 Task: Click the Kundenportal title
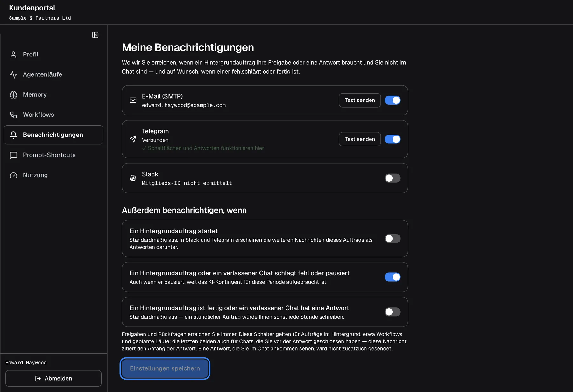(x=32, y=8)
